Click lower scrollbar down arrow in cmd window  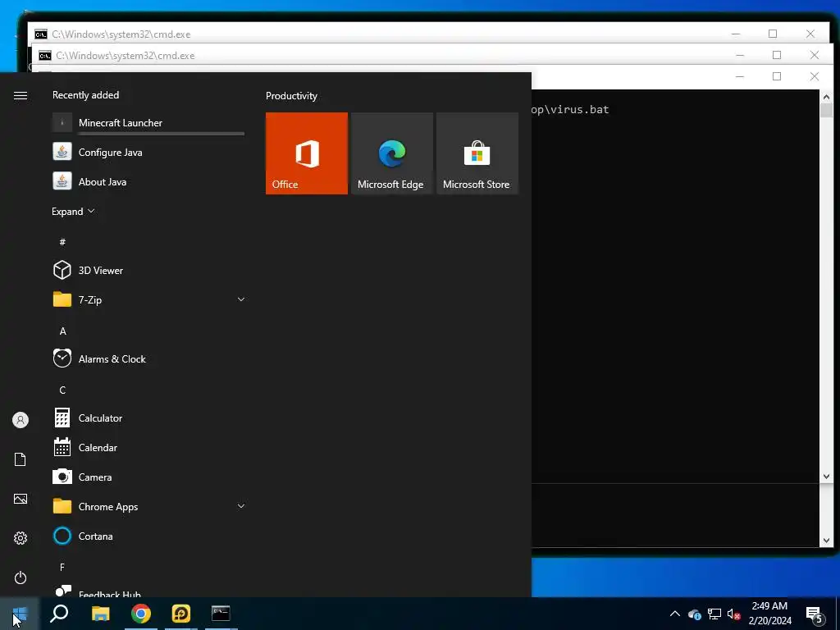point(825,540)
